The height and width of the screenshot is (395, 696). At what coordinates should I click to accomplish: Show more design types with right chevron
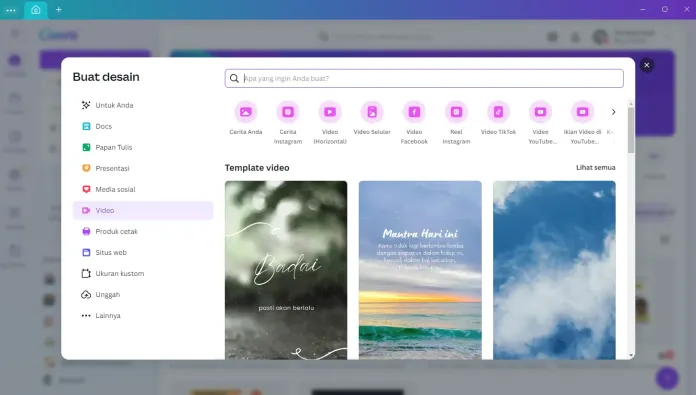click(x=613, y=112)
